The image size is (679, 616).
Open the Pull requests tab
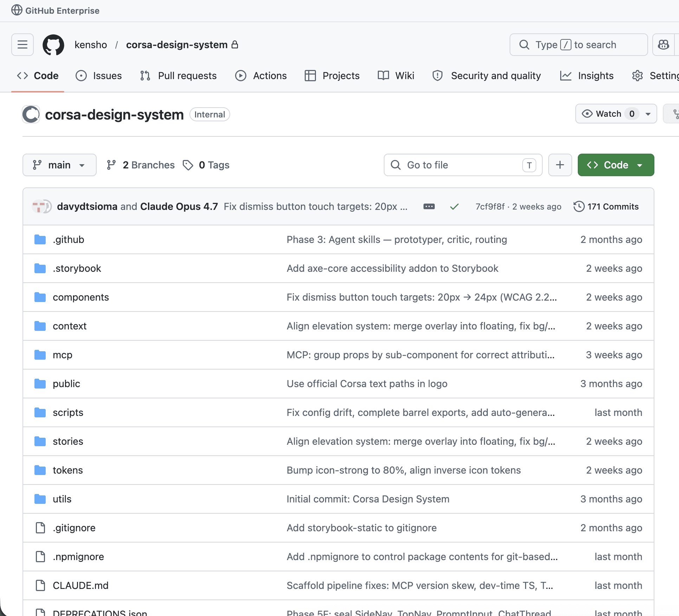tap(178, 76)
